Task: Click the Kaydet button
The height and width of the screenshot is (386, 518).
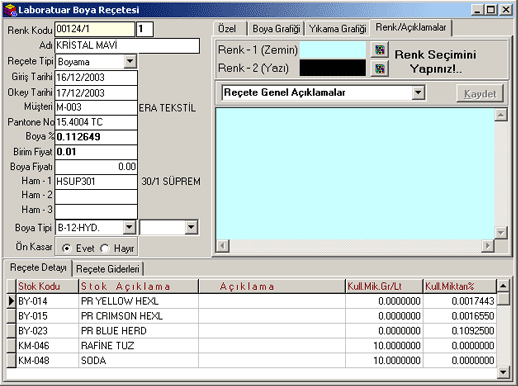Action: [480, 94]
